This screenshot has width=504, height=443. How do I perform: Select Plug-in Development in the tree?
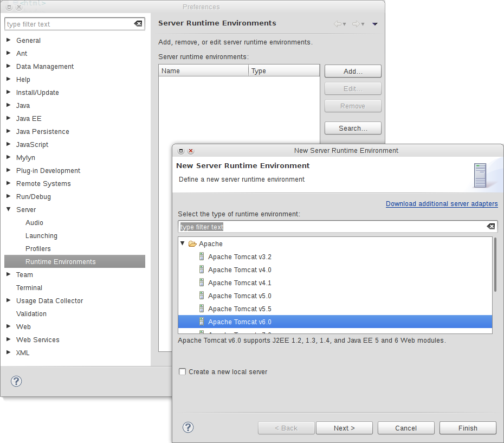click(x=48, y=170)
